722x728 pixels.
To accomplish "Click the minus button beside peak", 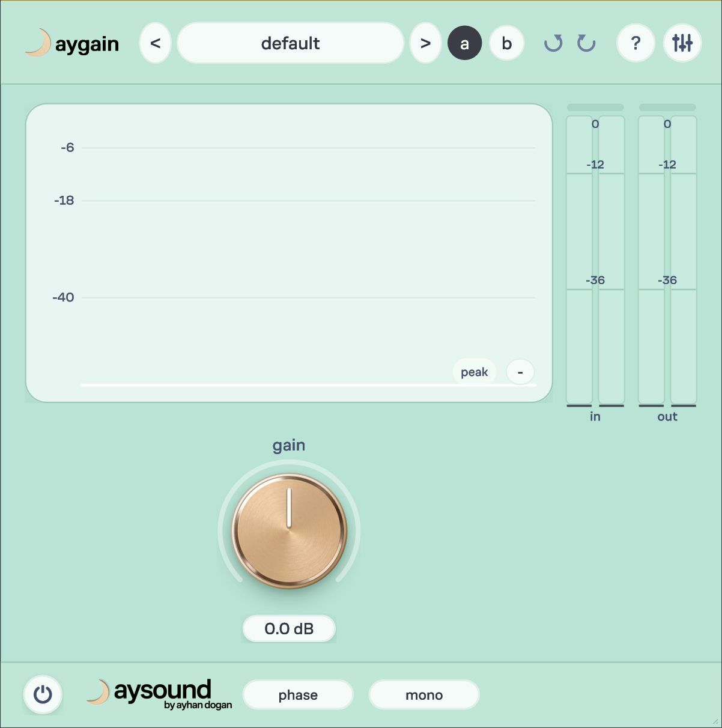I will [x=520, y=372].
